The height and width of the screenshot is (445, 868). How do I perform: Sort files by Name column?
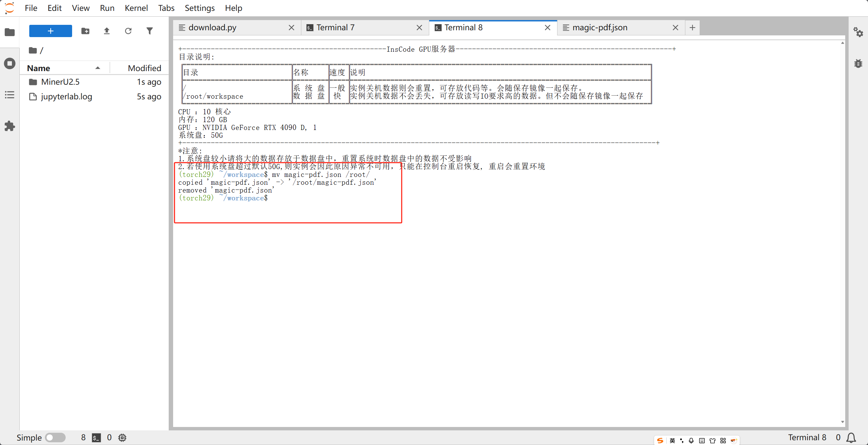click(39, 68)
